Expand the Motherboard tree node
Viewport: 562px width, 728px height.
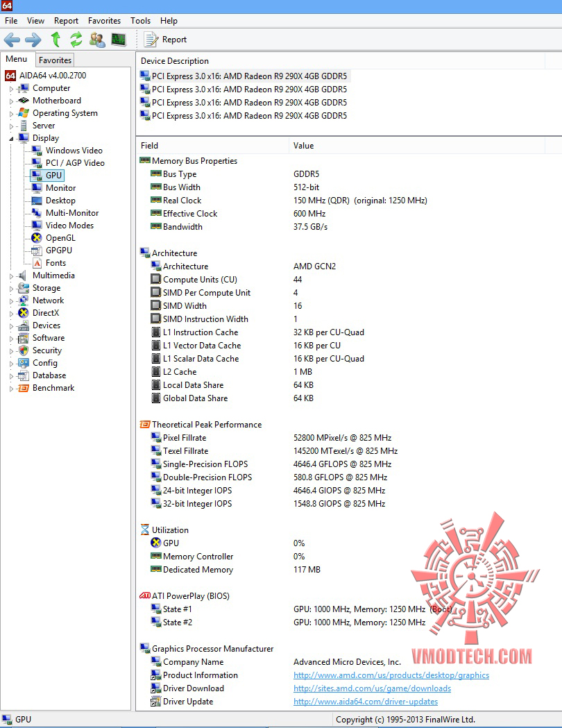click(x=12, y=101)
